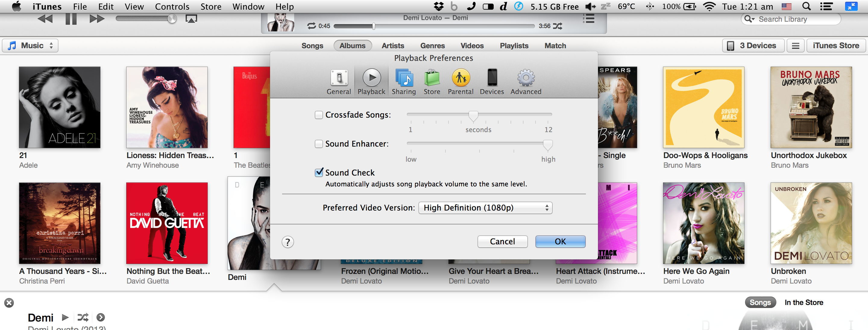Screen dimensions: 868x330
Task: Click the help question mark button
Action: click(288, 242)
